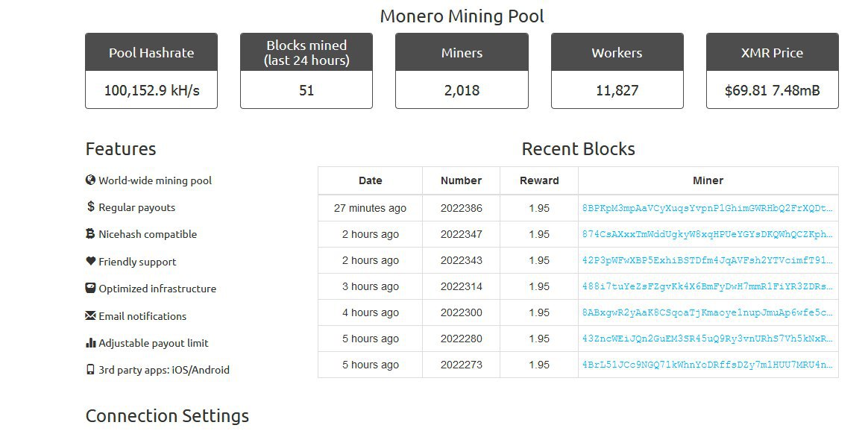Click the drive icon for Optimized infrastructure
This screenshot has height=431, width=868.
click(91, 288)
